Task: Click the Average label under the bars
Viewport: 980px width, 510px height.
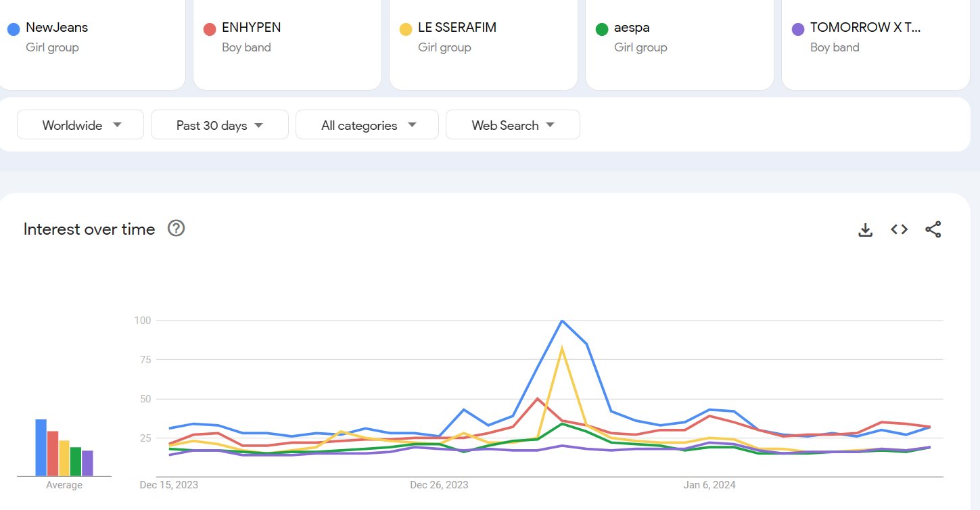Action: click(x=64, y=485)
